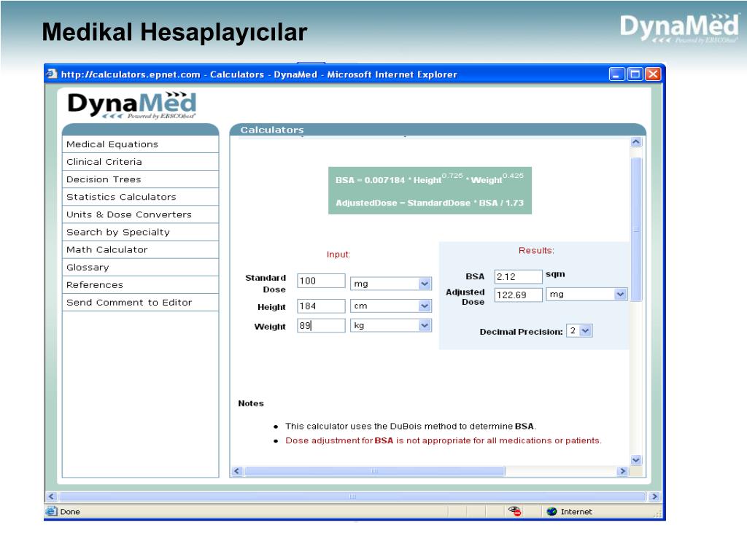Select Decision Trees in the sidebar

(x=141, y=179)
